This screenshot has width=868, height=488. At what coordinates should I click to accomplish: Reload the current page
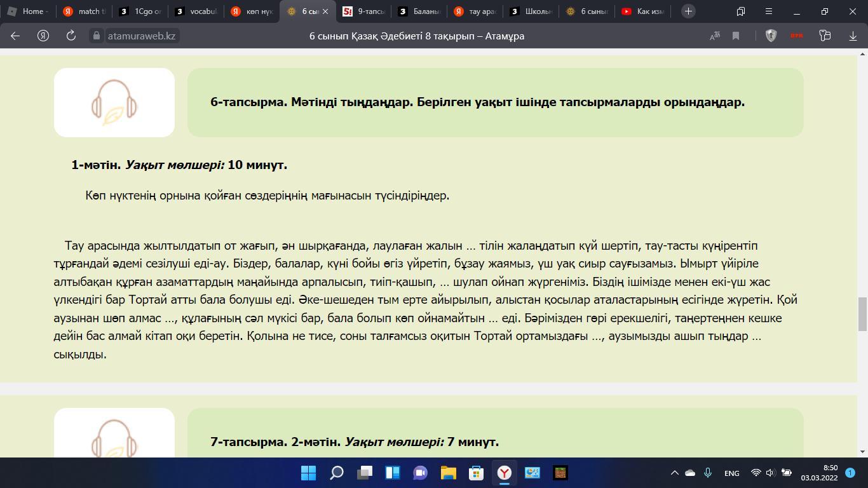coord(71,36)
